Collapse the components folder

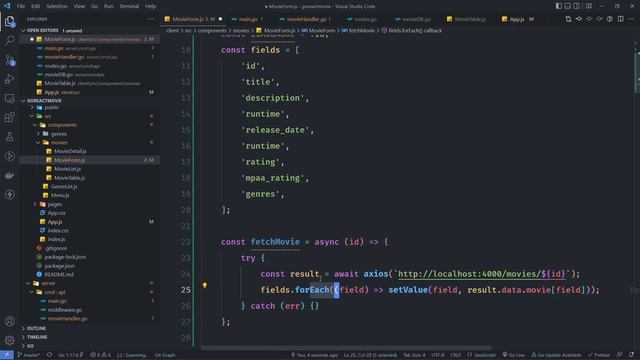click(x=62, y=125)
